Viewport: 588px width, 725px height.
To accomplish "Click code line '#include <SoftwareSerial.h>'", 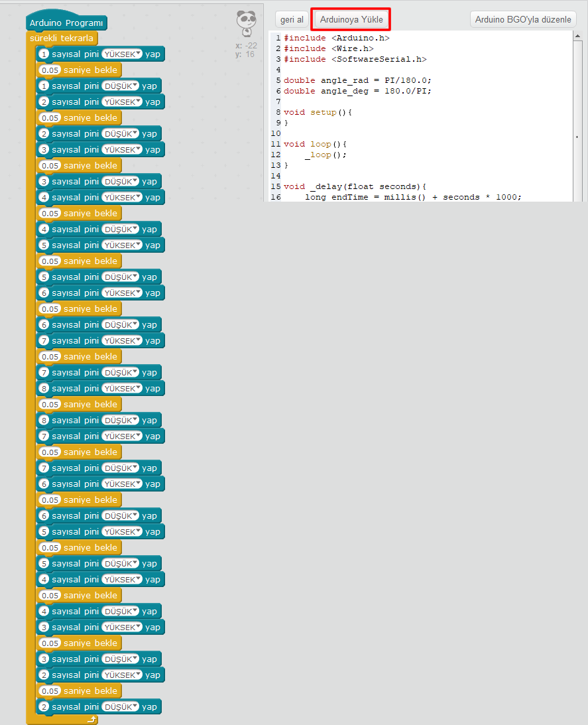I will pos(355,59).
